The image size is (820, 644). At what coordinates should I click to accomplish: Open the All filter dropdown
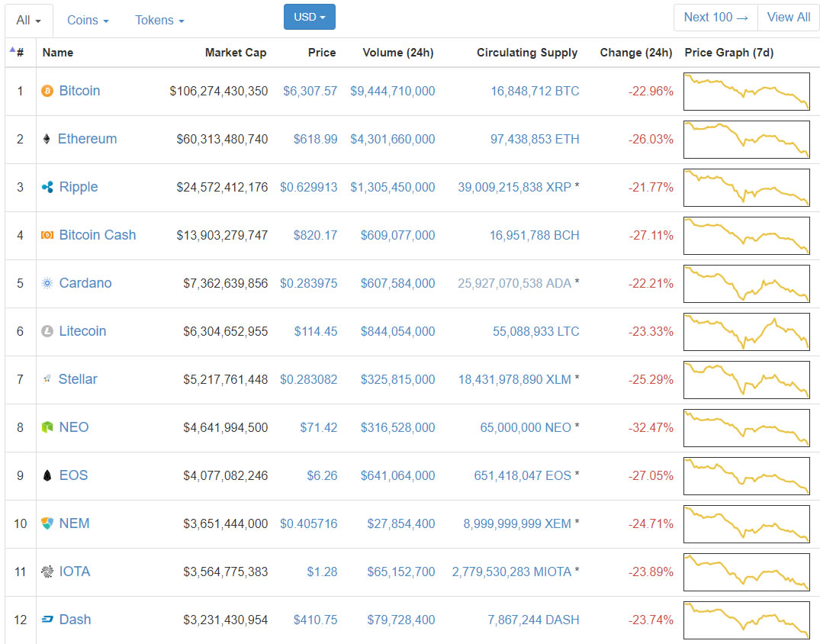(27, 20)
